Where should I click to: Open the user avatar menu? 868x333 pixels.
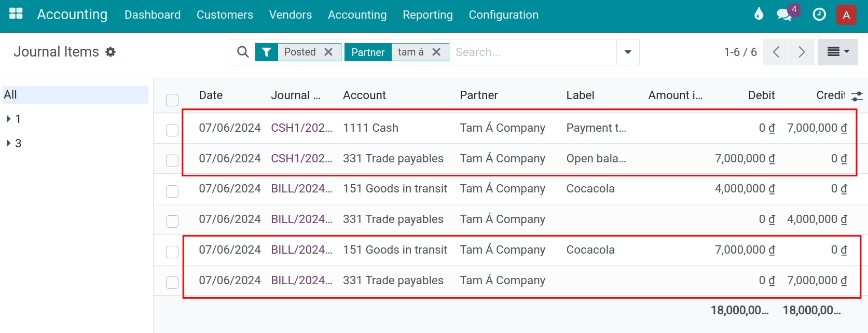pyautogui.click(x=846, y=15)
